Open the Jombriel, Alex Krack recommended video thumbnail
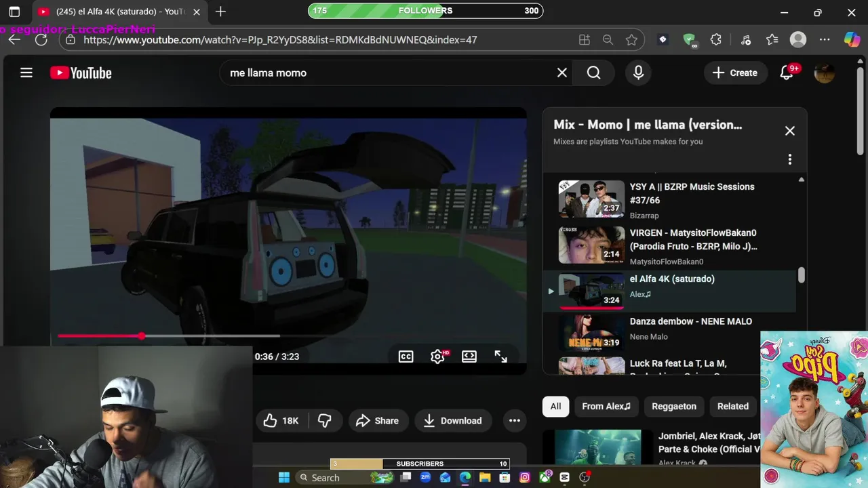Viewport: 868px width, 488px height. [x=598, y=448]
